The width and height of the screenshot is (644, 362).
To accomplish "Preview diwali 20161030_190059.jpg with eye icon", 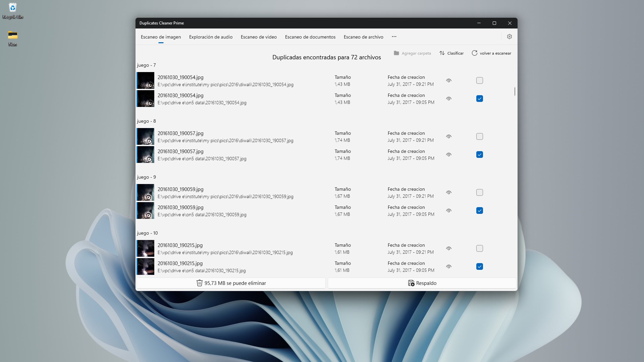I will pyautogui.click(x=449, y=193).
